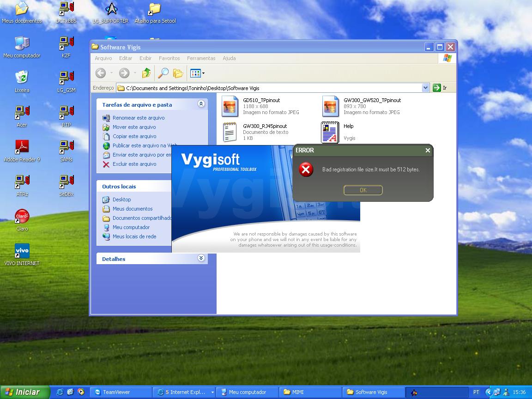This screenshot has width=532, height=399.
Task: Click the Iniciar start button
Action: coord(25,392)
